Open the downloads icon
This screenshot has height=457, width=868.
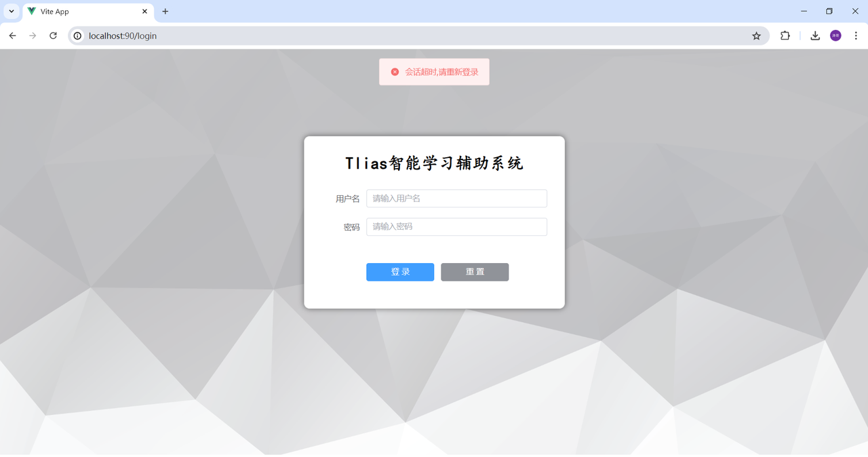coord(815,36)
